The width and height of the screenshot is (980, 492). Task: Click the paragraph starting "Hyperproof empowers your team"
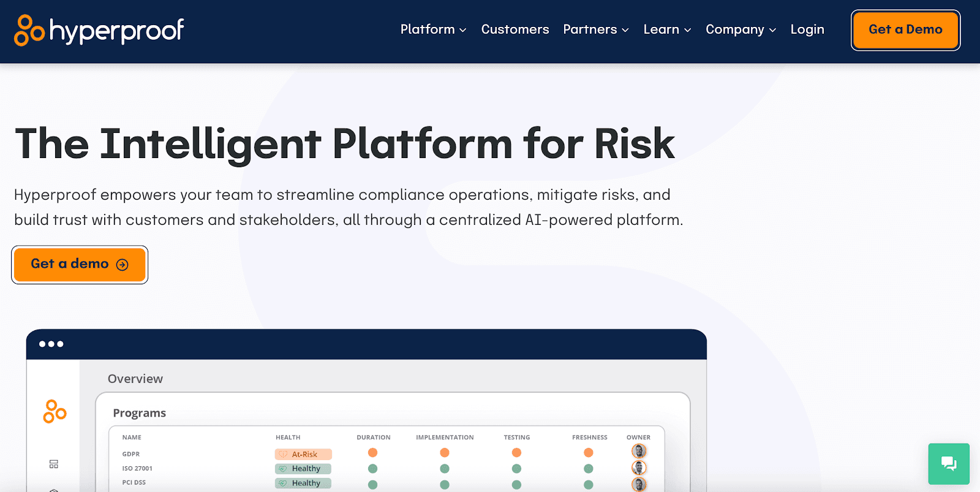tap(349, 207)
